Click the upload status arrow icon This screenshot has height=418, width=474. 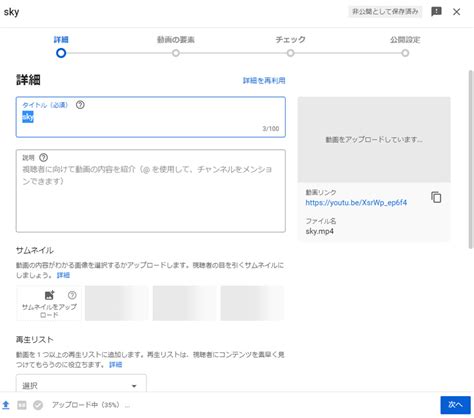[6, 405]
